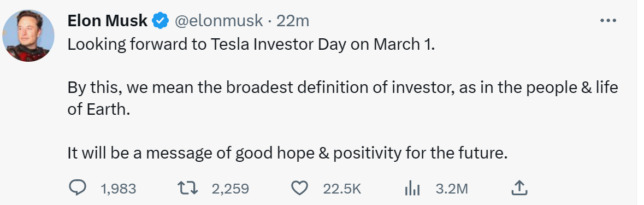This screenshot has height=205, width=644.
Task: Click the 2,259 retweets count
Action: pyautogui.click(x=231, y=189)
